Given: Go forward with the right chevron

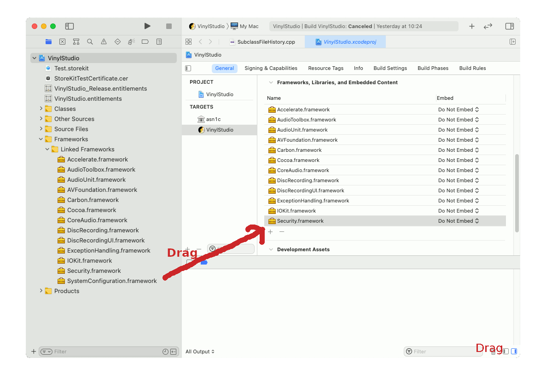Looking at the screenshot, I should click(210, 42).
